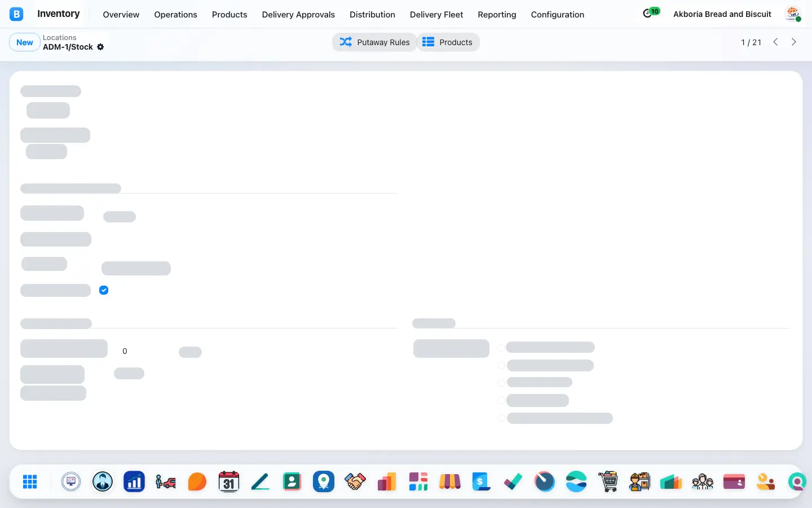This screenshot has width=812, height=508.
Task: Open the striped awning store app
Action: (x=450, y=481)
